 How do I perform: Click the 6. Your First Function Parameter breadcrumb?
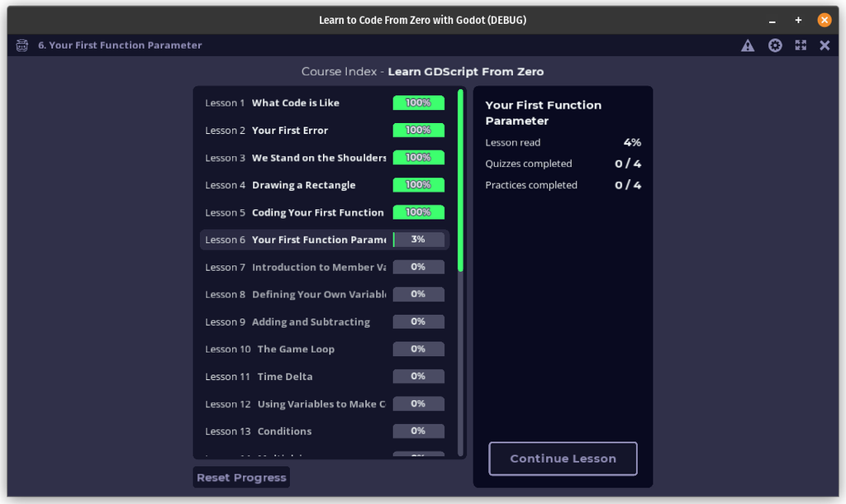point(120,45)
